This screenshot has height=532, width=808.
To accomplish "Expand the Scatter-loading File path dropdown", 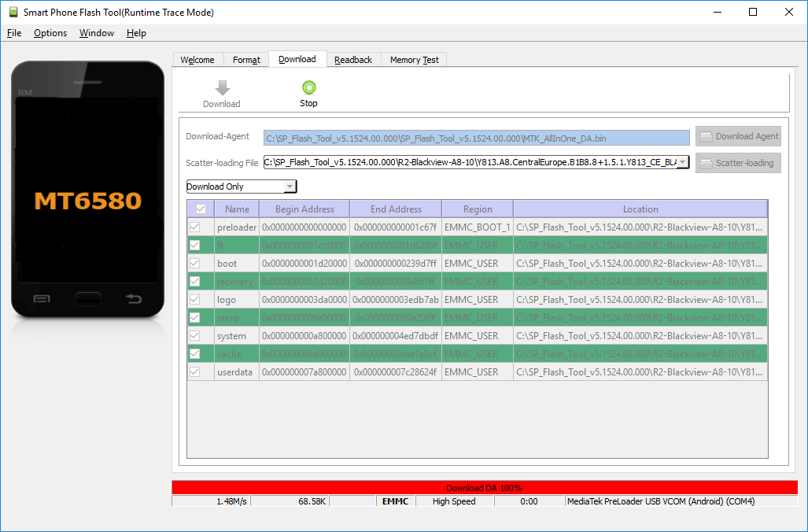I will pyautogui.click(x=684, y=163).
